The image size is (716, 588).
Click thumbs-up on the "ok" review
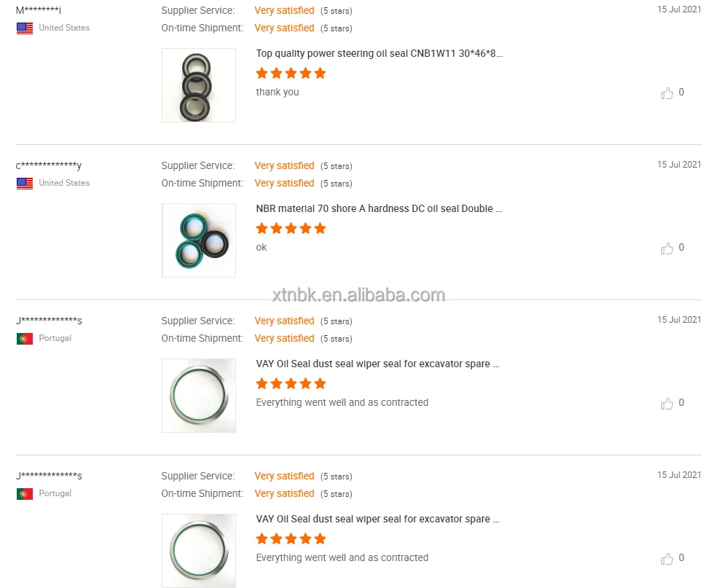tap(667, 248)
